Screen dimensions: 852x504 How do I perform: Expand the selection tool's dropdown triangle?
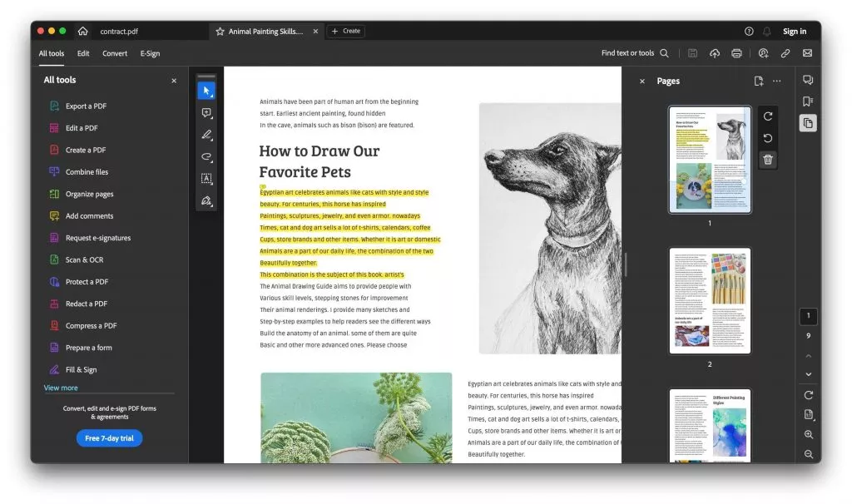(213, 96)
